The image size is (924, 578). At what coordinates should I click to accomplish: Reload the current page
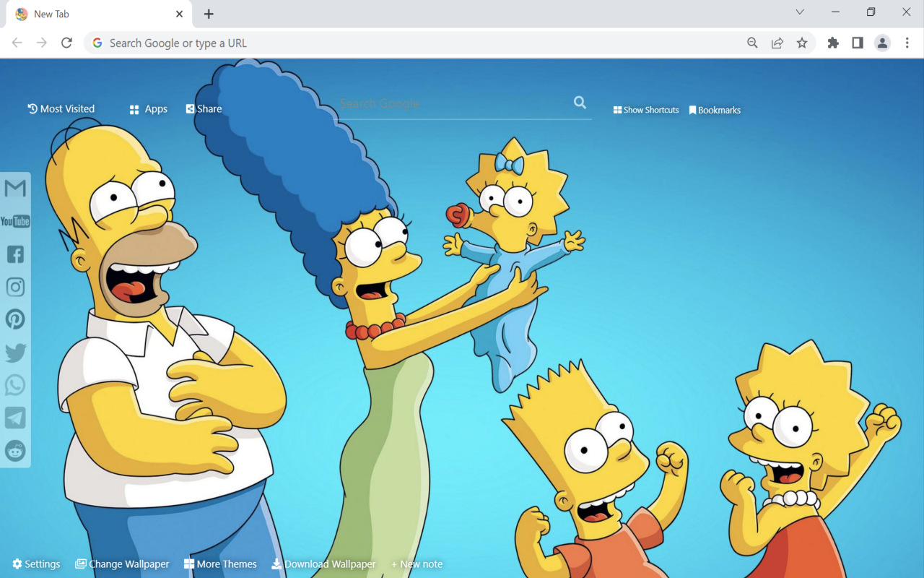coord(66,43)
